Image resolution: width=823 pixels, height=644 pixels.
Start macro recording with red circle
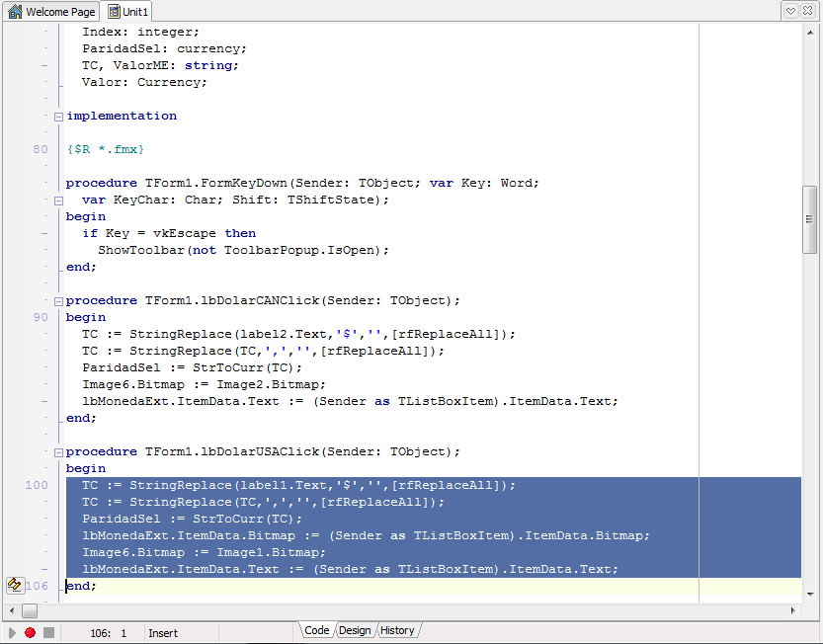30,632
